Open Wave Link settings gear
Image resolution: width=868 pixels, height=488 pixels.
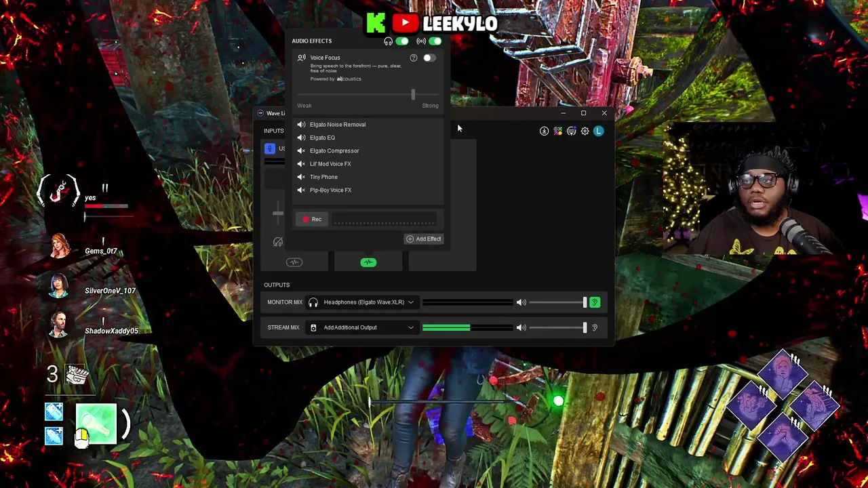585,131
